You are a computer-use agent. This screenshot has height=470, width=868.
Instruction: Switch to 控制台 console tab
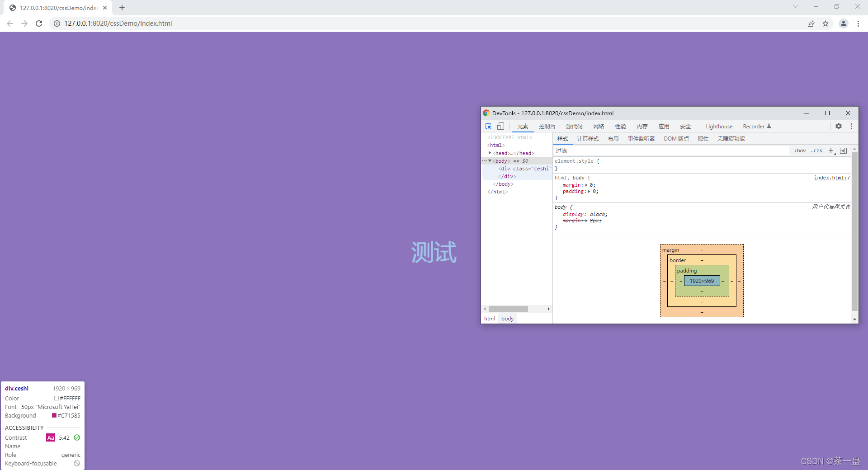pos(547,127)
